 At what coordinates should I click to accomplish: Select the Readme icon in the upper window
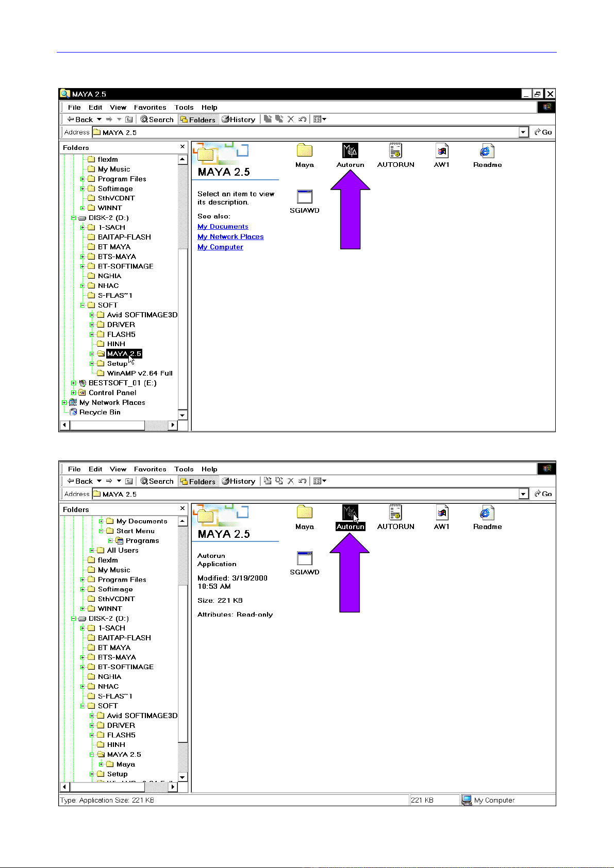[487, 151]
